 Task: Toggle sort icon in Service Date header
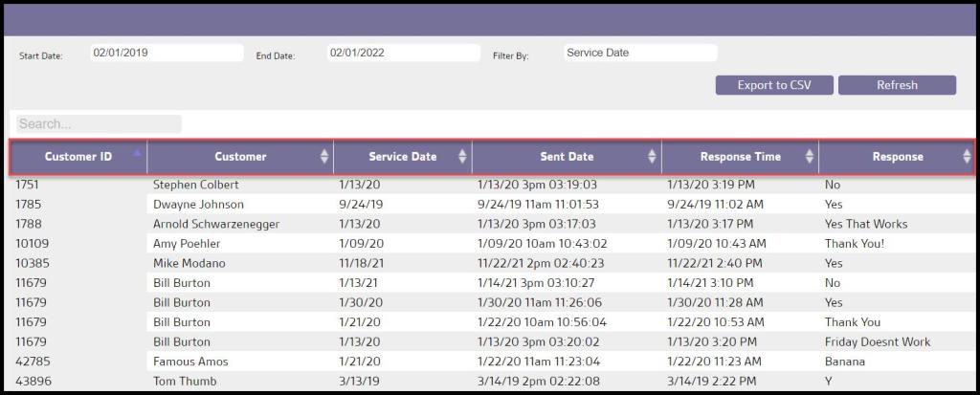coord(463,157)
